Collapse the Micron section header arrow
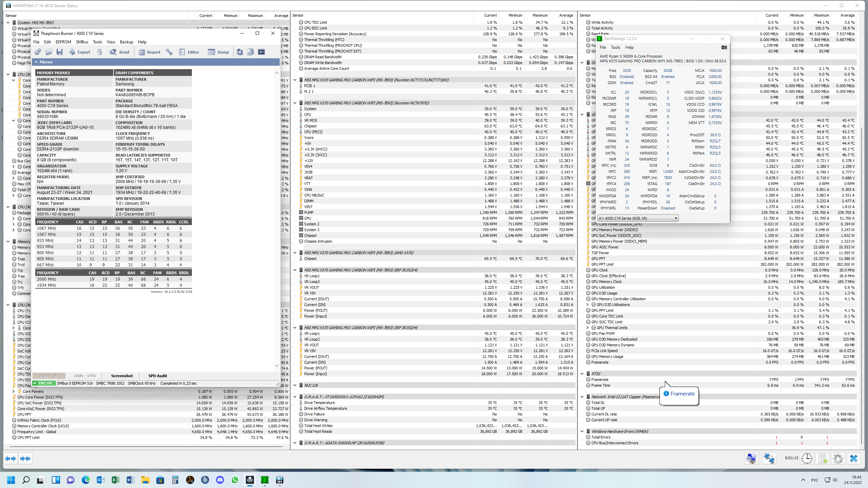 pos(36,62)
